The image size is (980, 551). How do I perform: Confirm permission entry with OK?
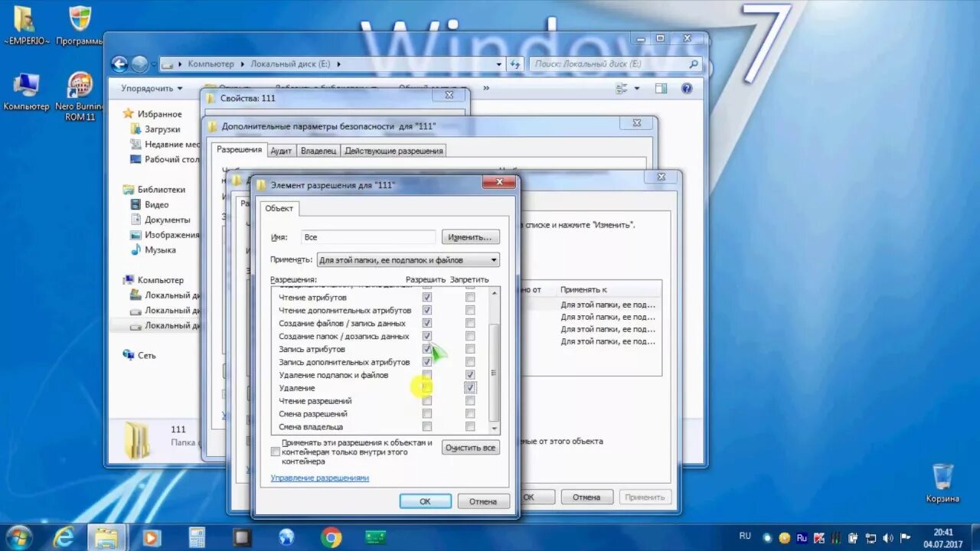click(x=425, y=501)
